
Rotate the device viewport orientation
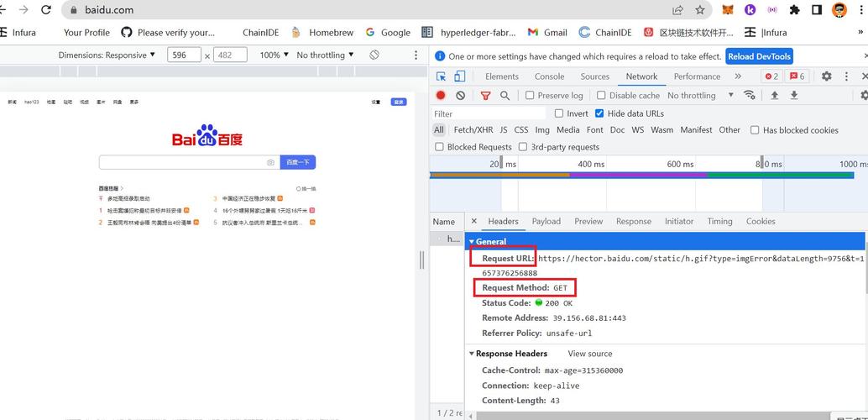(374, 55)
